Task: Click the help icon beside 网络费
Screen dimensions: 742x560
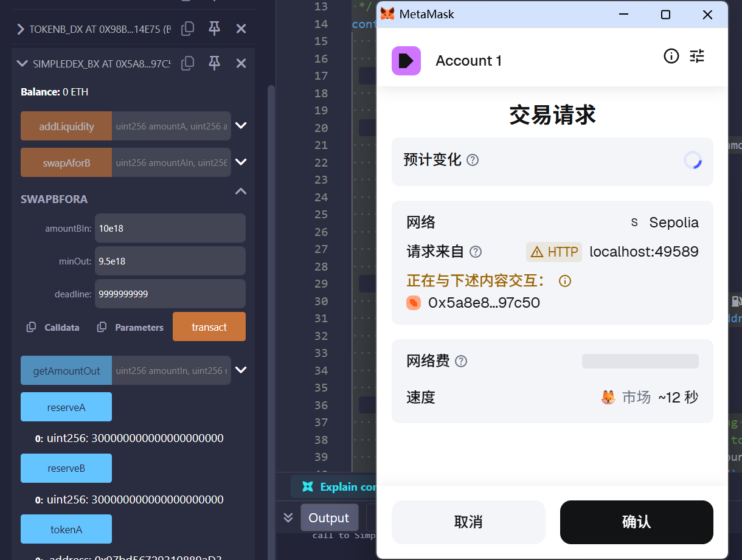Action: (x=461, y=361)
